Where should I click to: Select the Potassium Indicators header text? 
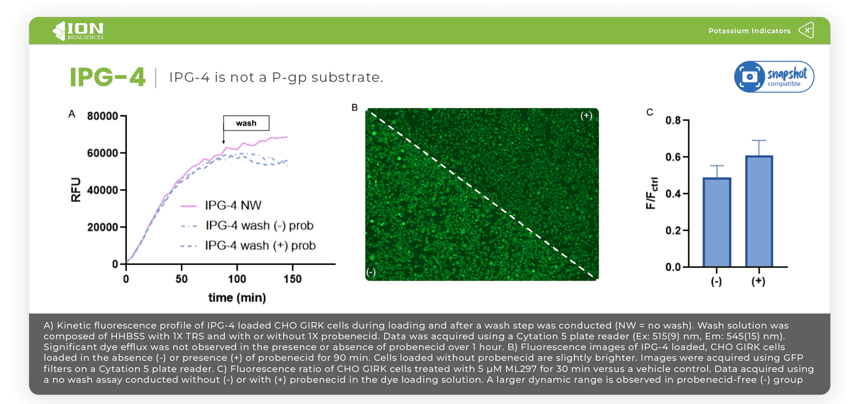[x=749, y=31]
